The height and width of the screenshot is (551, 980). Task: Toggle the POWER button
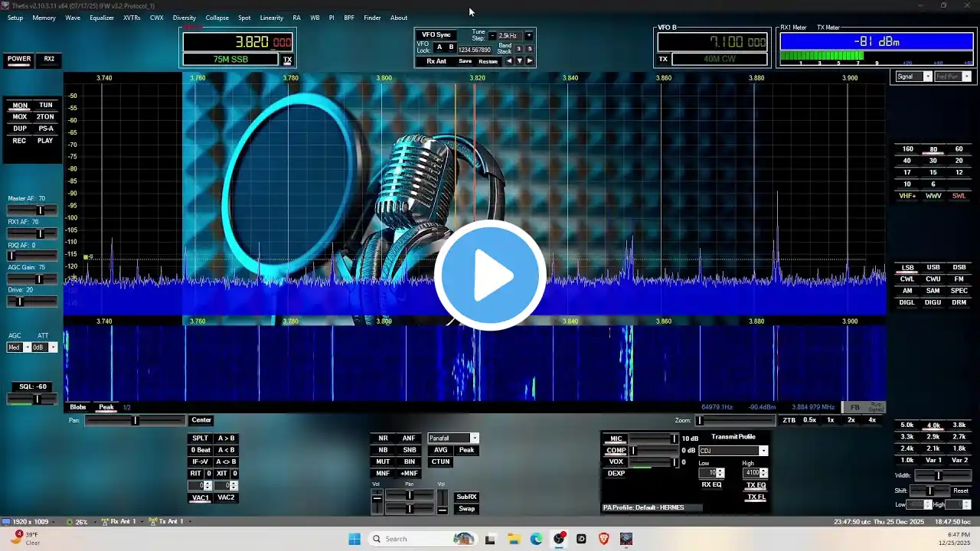tap(19, 59)
